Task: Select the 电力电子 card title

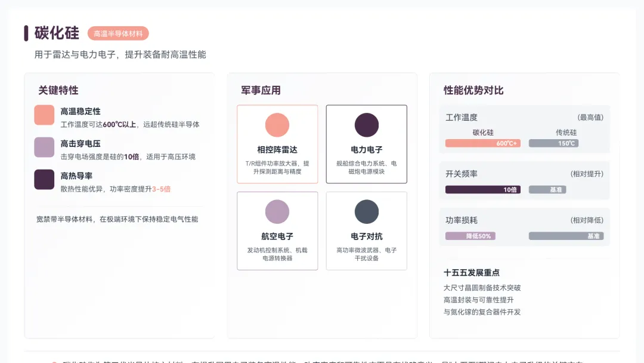Action: 366,150
